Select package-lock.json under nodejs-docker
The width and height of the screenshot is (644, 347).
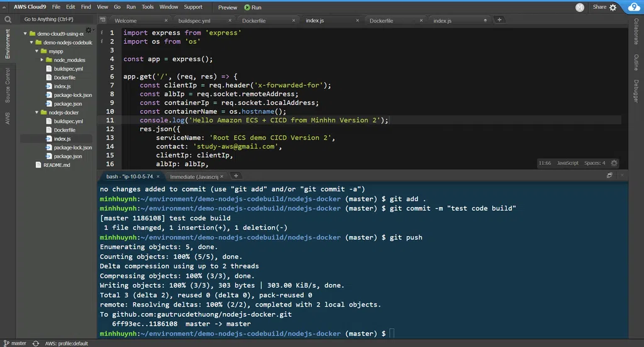pyautogui.click(x=73, y=147)
